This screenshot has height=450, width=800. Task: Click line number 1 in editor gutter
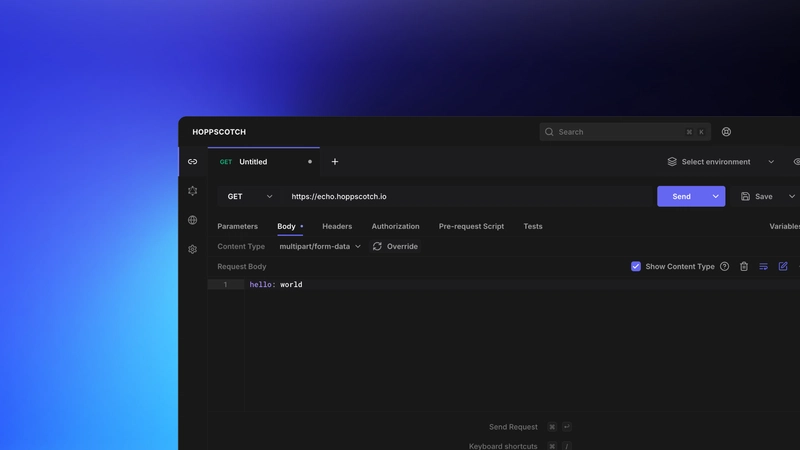click(x=225, y=285)
